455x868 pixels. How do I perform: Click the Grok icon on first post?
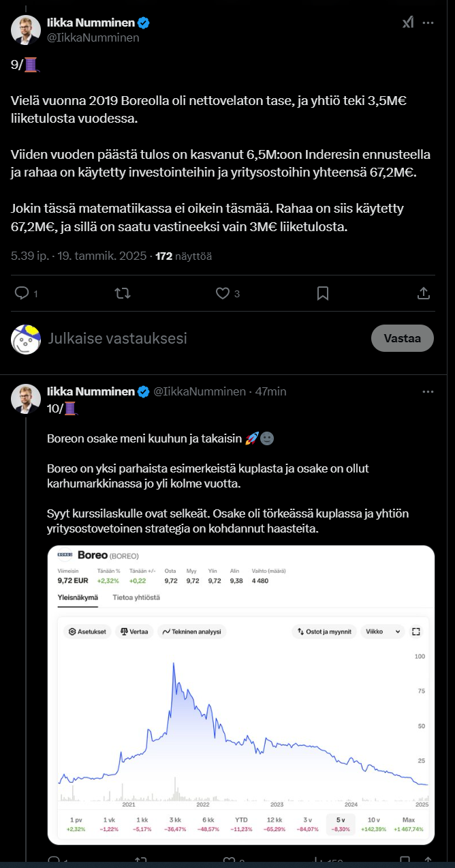click(x=407, y=23)
